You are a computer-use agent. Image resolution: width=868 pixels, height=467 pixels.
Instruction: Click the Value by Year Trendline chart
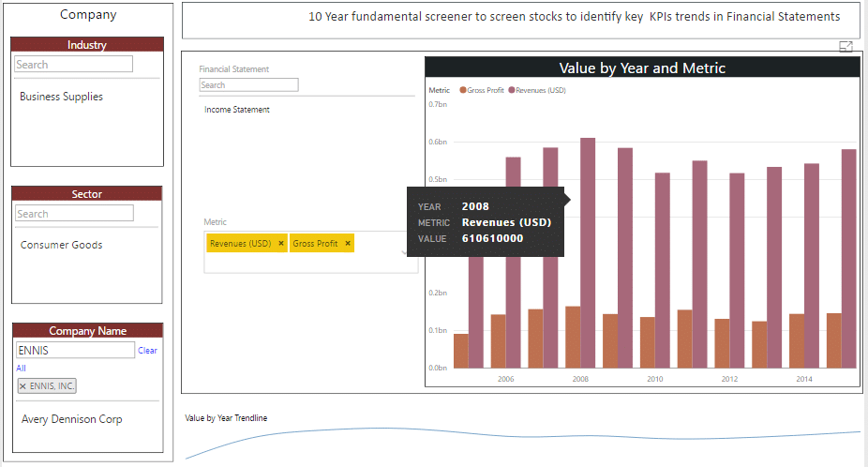[x=522, y=442]
